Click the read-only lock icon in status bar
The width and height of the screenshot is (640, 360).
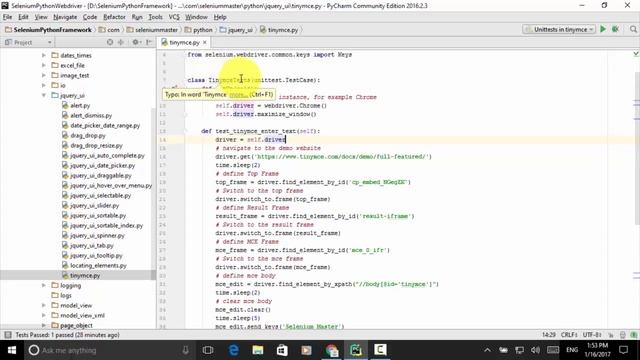[x=611, y=335]
